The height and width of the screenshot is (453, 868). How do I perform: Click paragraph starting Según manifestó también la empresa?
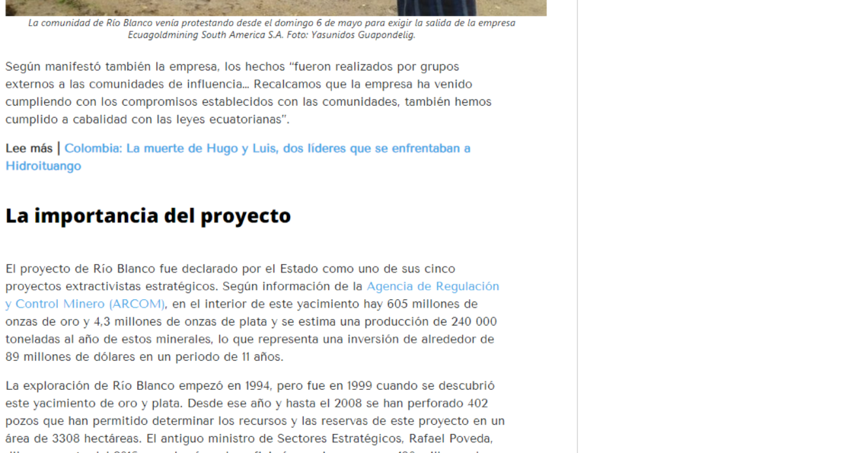(x=248, y=93)
